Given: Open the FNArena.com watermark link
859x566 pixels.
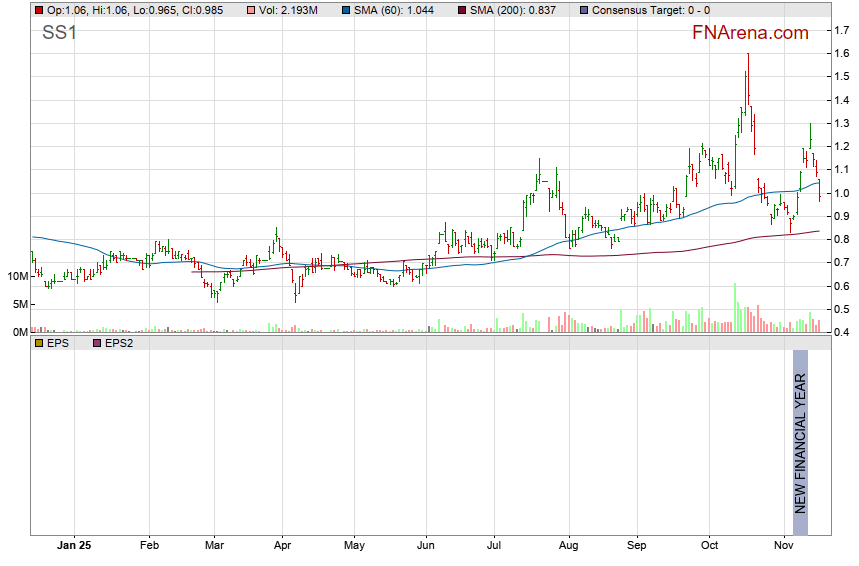Looking at the screenshot, I should pos(750,33).
